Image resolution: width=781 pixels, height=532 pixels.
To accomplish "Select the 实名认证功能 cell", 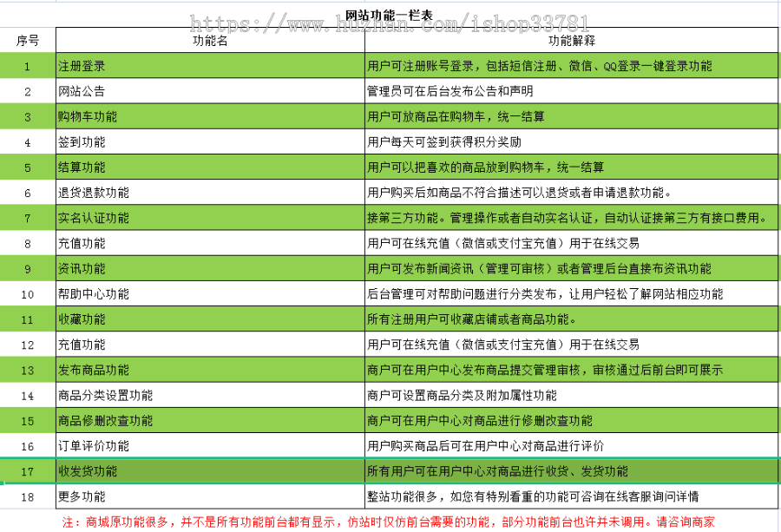I will [210, 218].
